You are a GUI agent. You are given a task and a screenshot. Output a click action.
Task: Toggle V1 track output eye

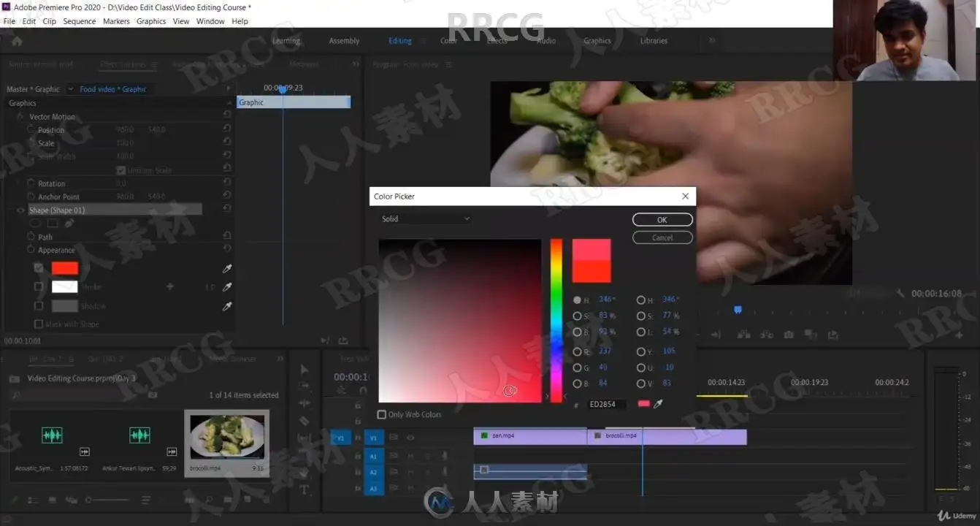coord(410,438)
